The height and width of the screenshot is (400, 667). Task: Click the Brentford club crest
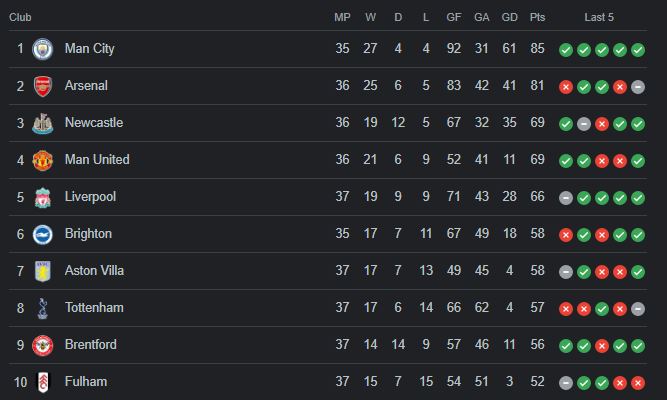(43, 345)
